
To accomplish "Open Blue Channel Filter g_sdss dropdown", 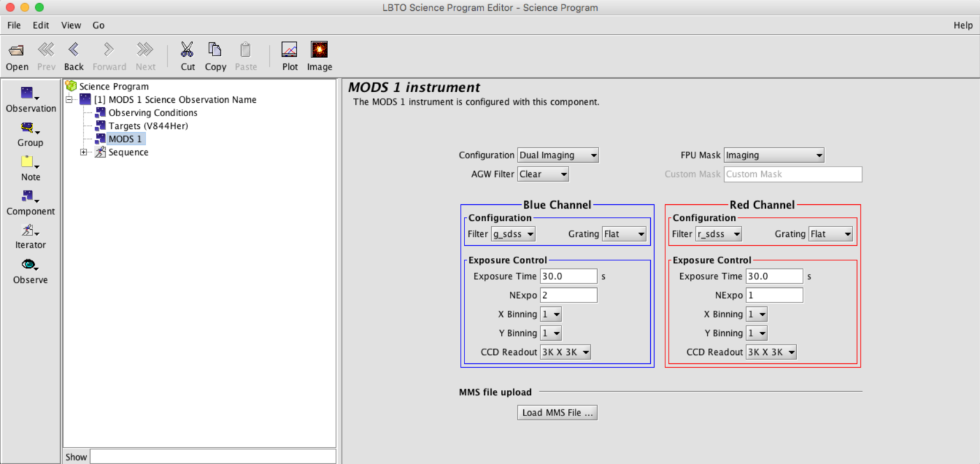I will point(512,234).
